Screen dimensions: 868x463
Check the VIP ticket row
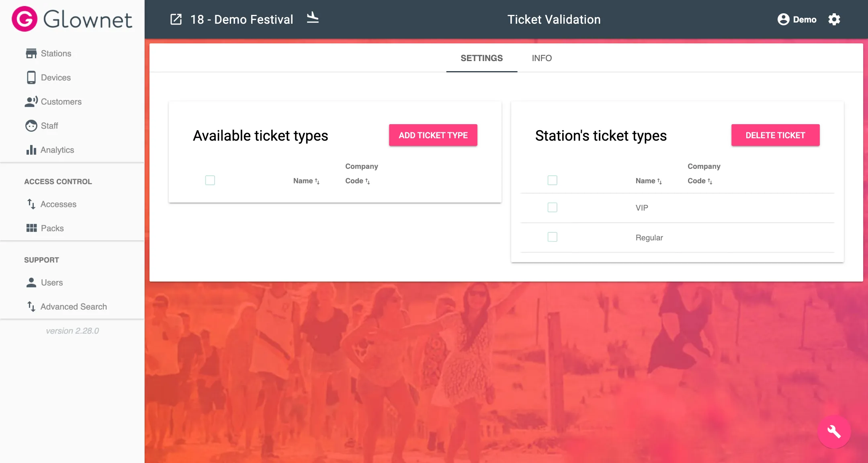[553, 207]
